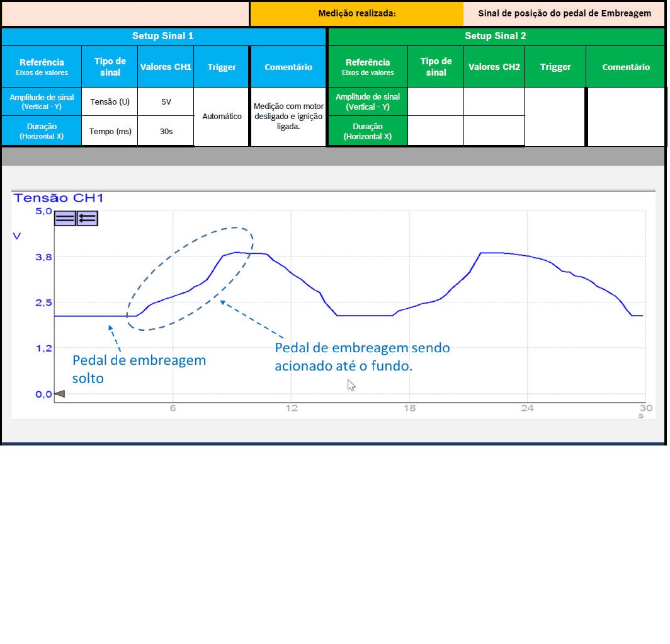Select the 'sendo acionado até o fundo' annotation

click(x=362, y=357)
